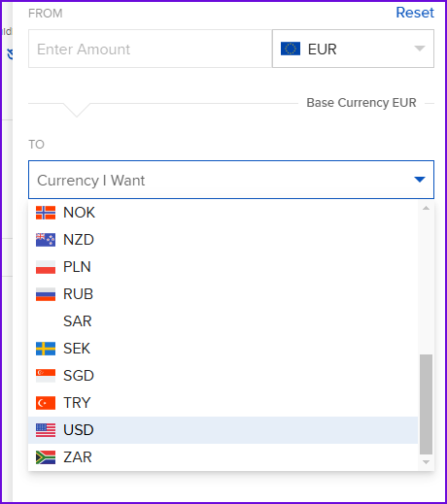Pick the ZAR currency option
The width and height of the screenshot is (447, 504).
[223, 457]
